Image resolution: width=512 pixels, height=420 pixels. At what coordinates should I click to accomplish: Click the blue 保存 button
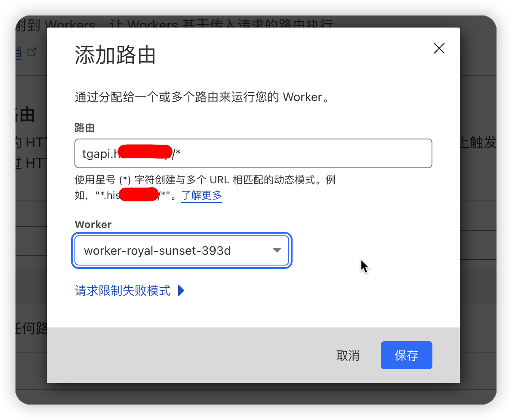407,355
